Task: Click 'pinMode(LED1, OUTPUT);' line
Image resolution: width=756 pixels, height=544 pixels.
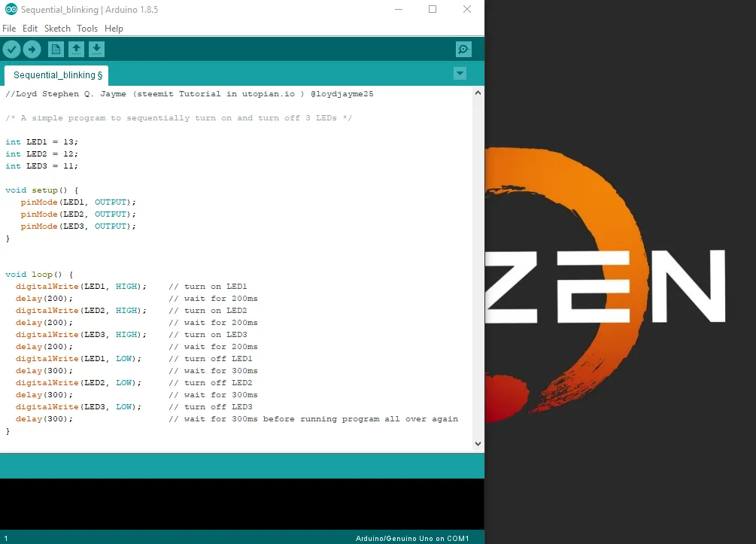Action: pyautogui.click(x=78, y=202)
